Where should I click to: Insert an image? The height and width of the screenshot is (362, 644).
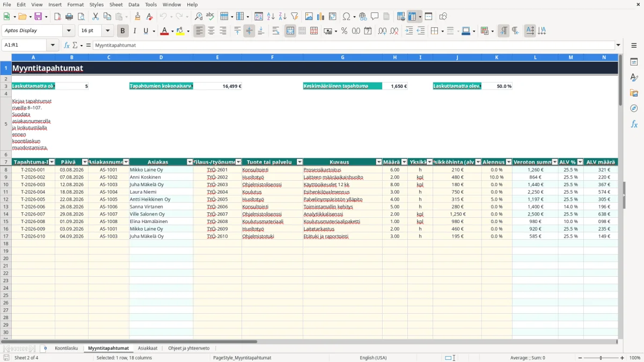point(309,17)
